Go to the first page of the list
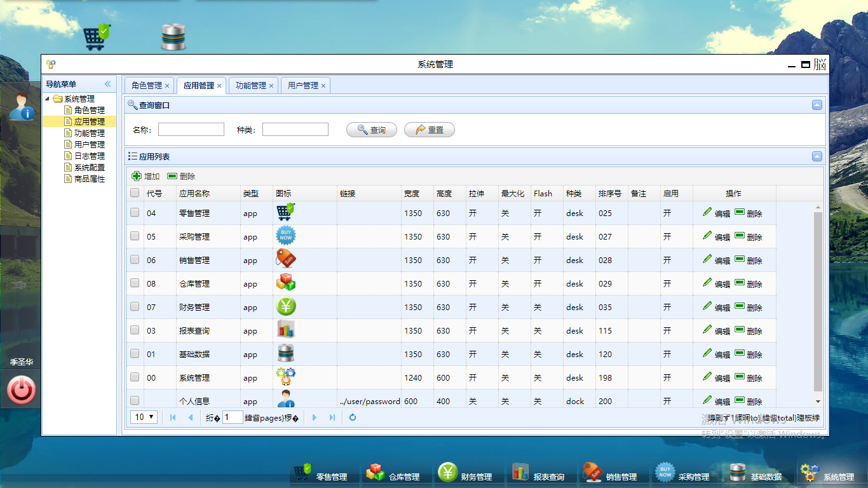 point(173,417)
